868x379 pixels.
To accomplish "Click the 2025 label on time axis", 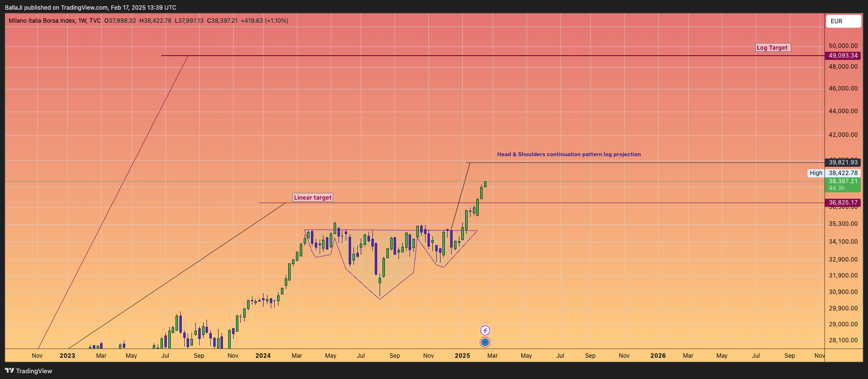I will pyautogui.click(x=462, y=356).
